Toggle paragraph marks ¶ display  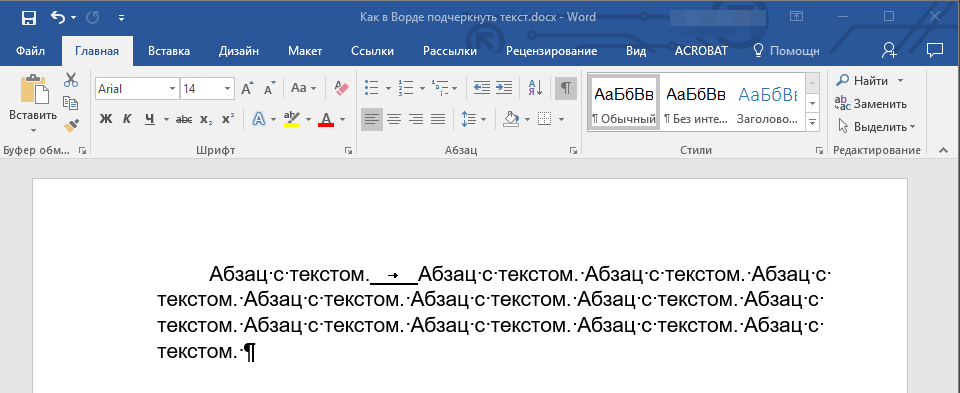point(566,88)
